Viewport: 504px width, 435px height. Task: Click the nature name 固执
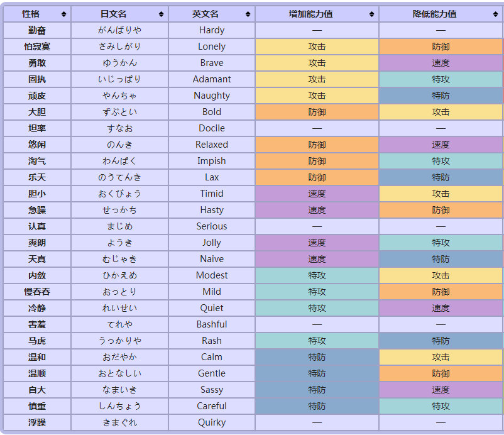[x=37, y=79]
